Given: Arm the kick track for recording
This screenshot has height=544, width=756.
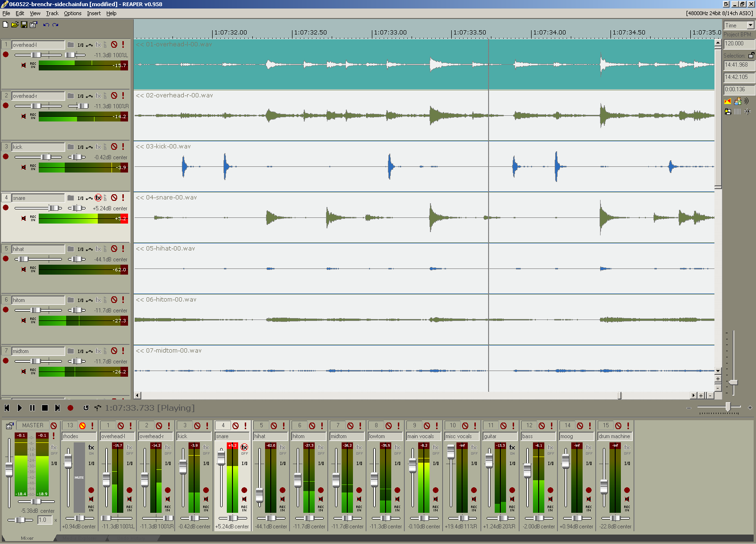Looking at the screenshot, I should point(6,156).
